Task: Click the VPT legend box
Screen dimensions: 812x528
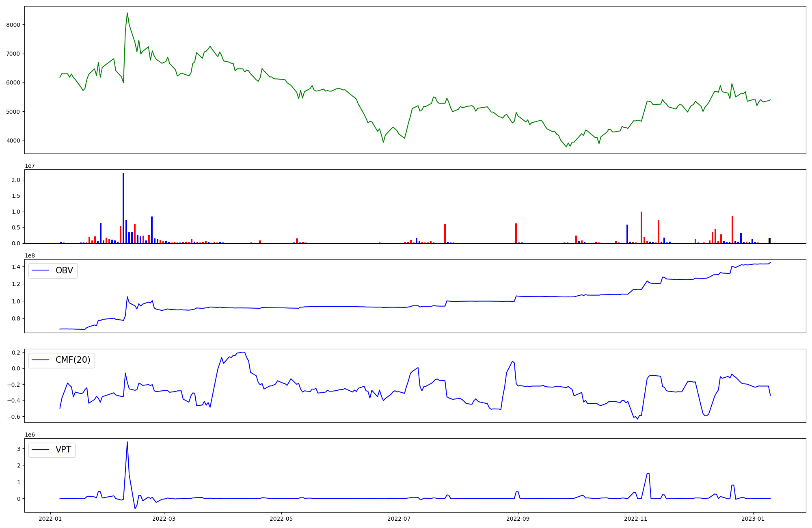Action: [x=52, y=450]
